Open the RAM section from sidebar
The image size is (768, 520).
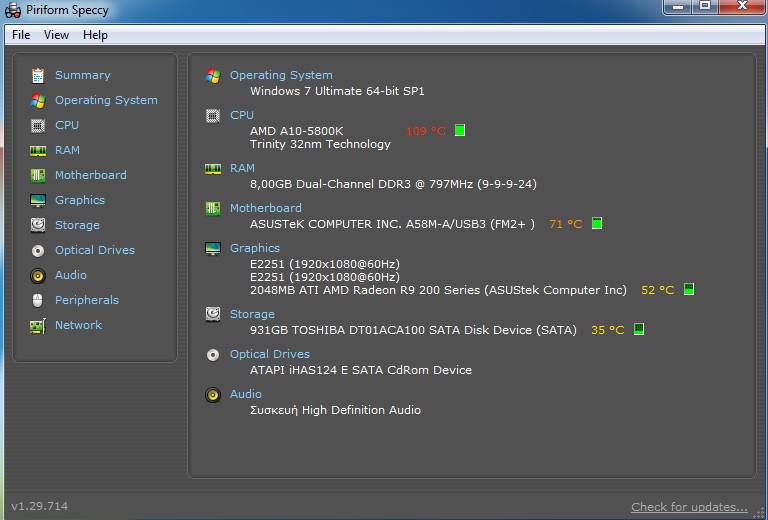click(67, 150)
